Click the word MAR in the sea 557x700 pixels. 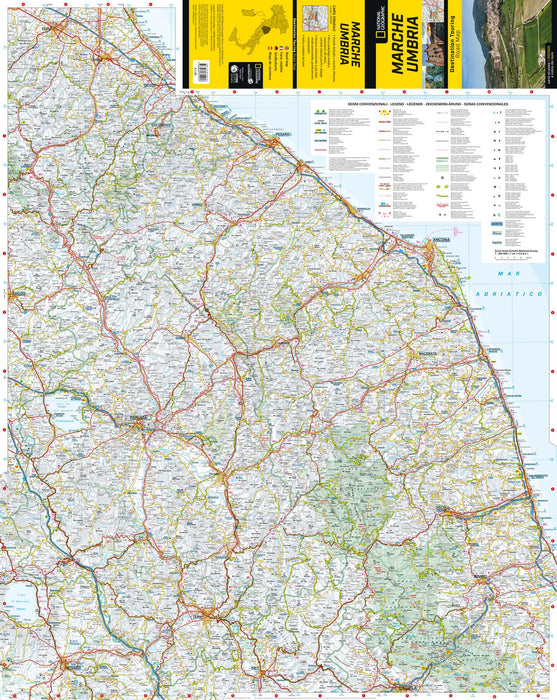510,273
